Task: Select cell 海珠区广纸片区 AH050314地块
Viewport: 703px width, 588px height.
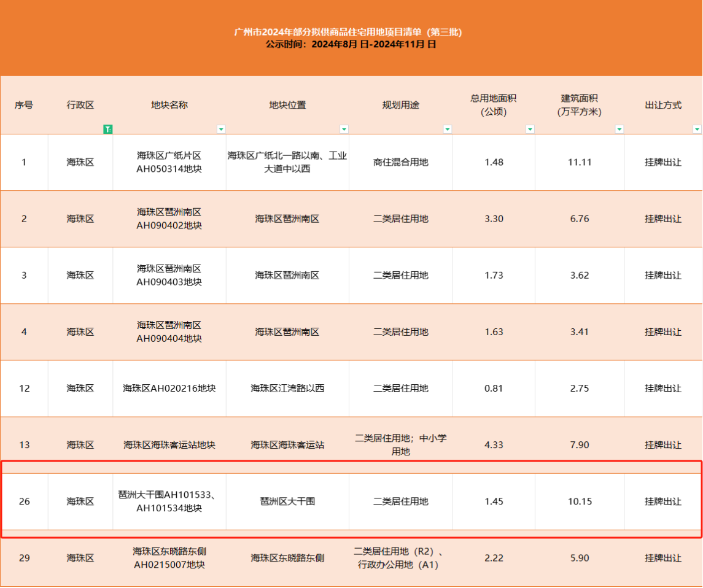Action: [x=169, y=162]
